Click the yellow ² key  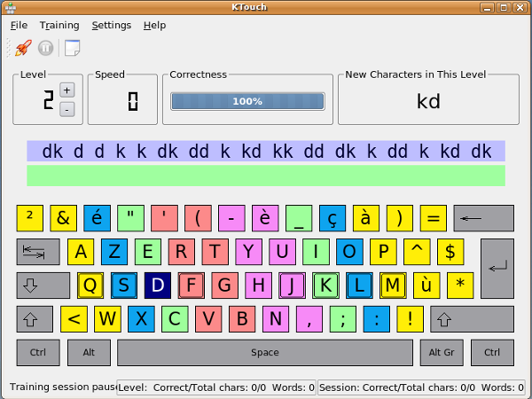click(x=30, y=218)
